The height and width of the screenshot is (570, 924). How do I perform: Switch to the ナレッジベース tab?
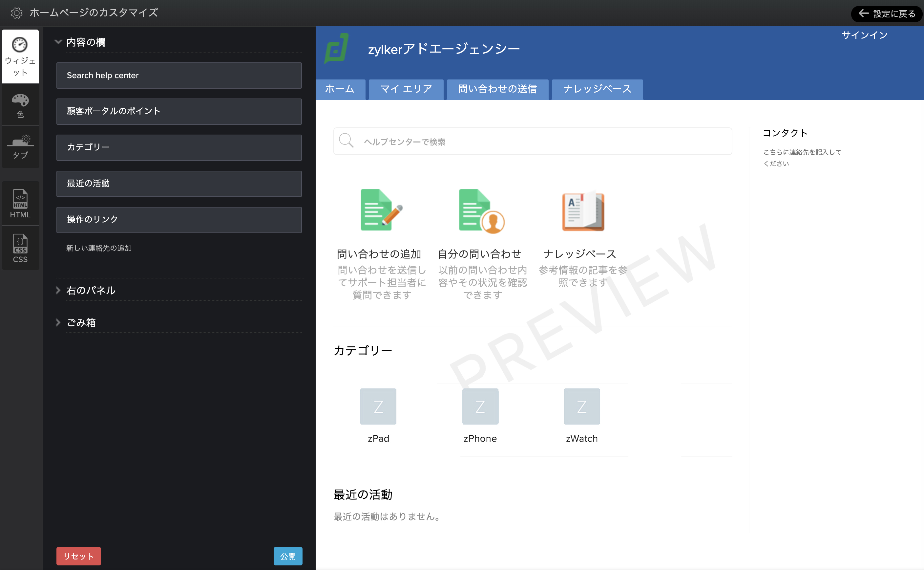coord(598,89)
